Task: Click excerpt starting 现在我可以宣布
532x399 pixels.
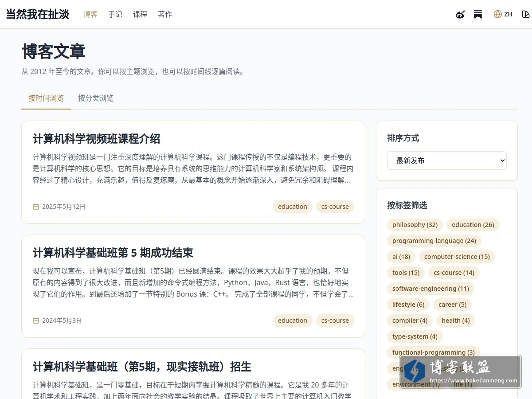Action: [193, 282]
